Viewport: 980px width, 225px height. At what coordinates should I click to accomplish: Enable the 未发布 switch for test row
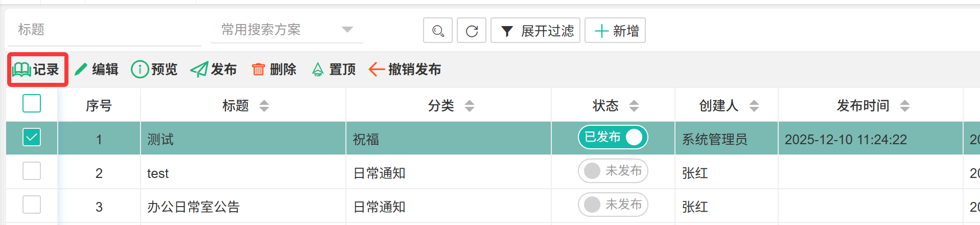(x=613, y=171)
